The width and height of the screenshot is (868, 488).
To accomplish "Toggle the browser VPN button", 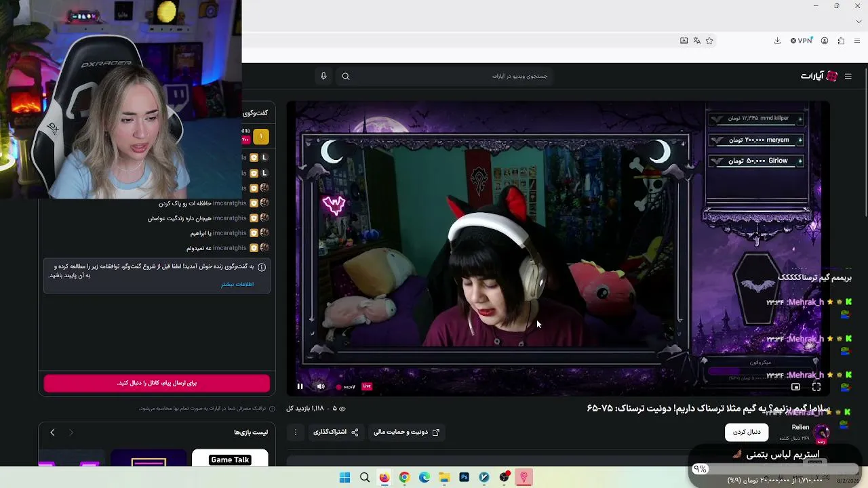I will coord(802,41).
